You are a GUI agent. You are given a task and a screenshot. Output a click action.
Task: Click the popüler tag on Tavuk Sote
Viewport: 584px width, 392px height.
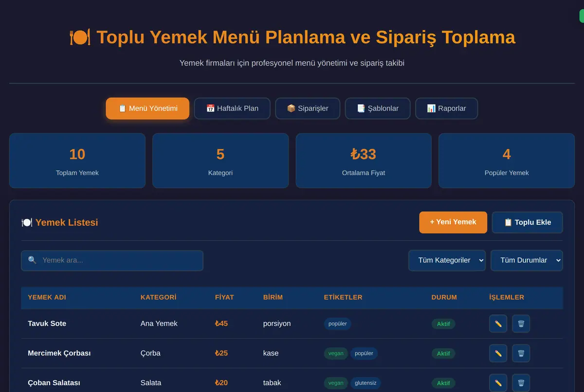point(338,324)
